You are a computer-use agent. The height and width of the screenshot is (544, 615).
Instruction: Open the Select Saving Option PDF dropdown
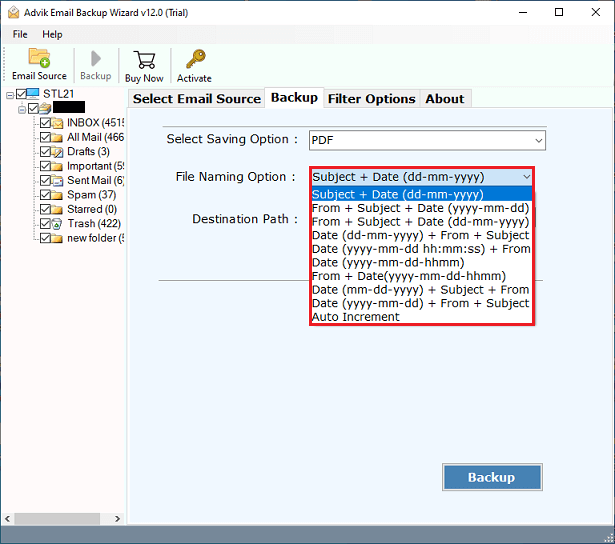(427, 140)
